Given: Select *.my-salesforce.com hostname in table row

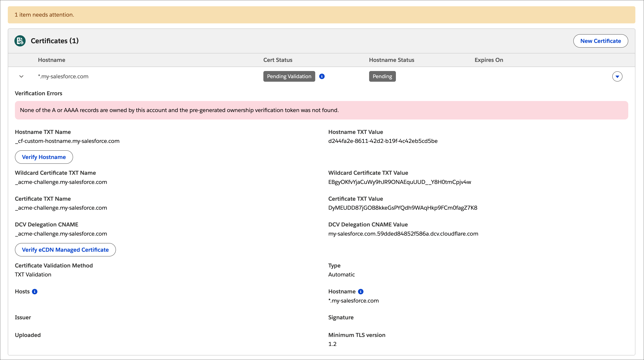Looking at the screenshot, I should coord(63,76).
